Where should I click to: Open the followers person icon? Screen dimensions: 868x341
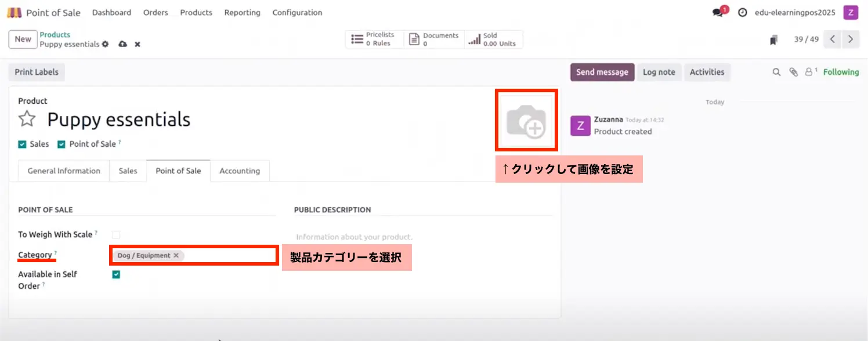[810, 72]
